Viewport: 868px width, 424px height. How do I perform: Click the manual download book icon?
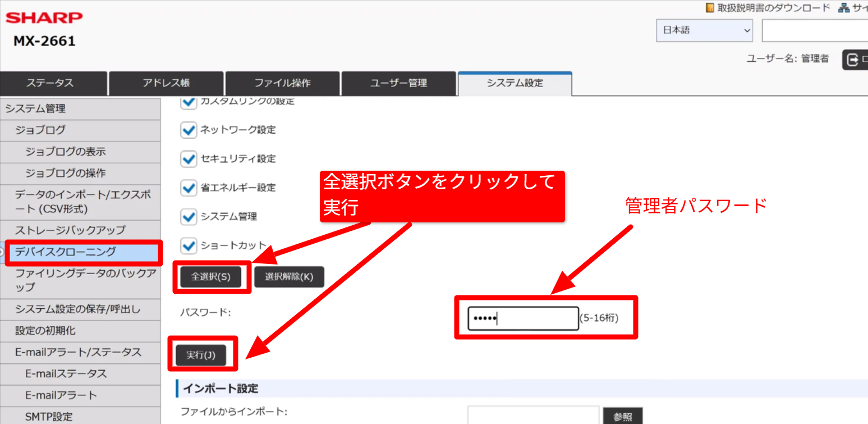(x=710, y=8)
